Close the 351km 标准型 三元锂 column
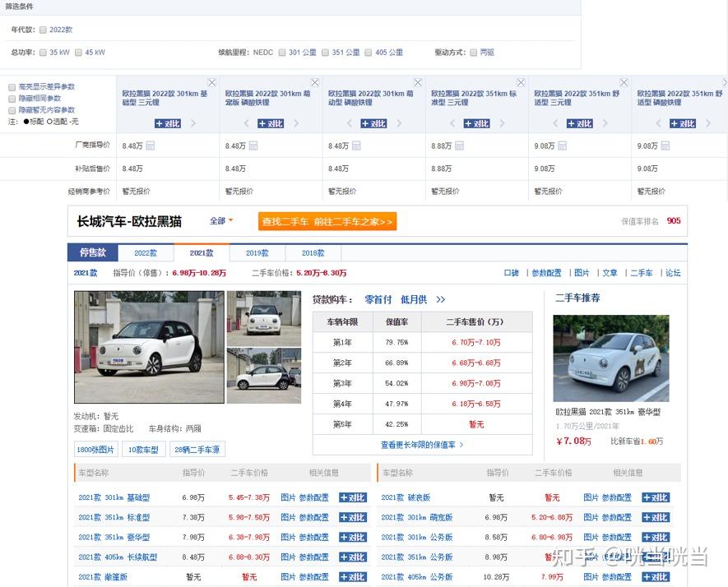 tap(521, 82)
